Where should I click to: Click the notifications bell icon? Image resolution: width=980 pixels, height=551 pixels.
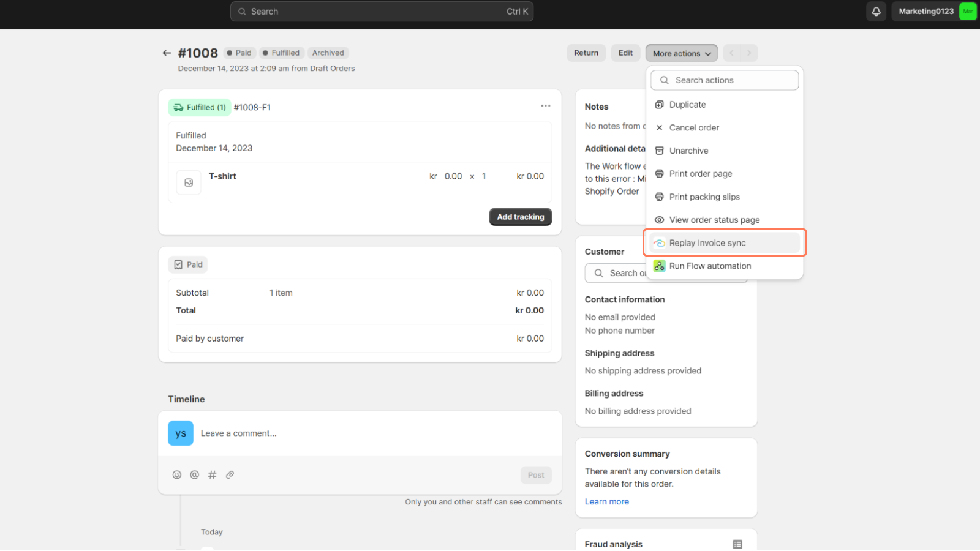point(876,12)
